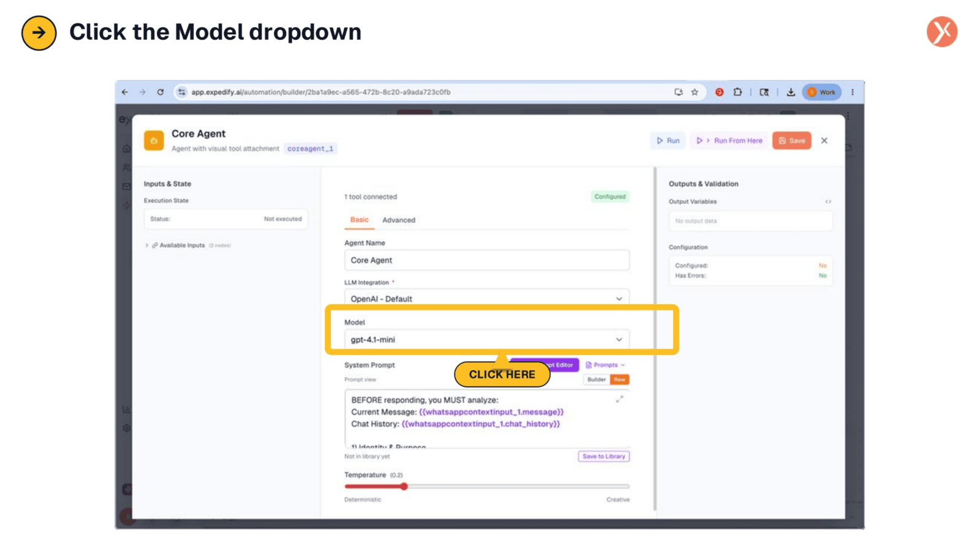Click the coreagent_1 identifier tag
This screenshot has width=980, height=551.
click(x=310, y=148)
